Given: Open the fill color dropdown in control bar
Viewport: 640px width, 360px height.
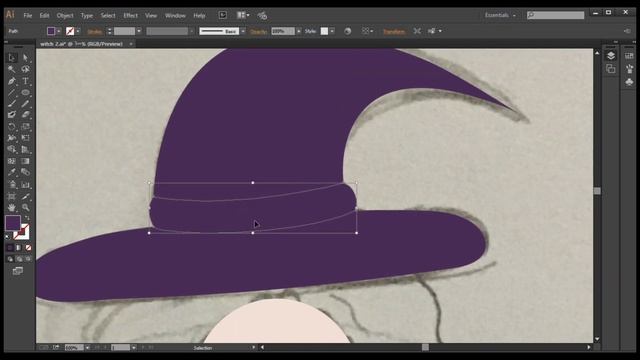Looking at the screenshot, I should pyautogui.click(x=59, y=31).
